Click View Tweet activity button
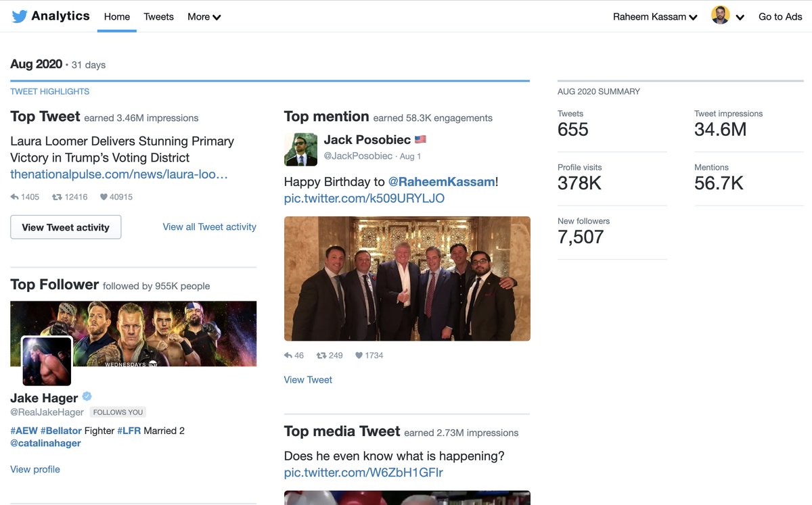This screenshot has height=505, width=812. pyautogui.click(x=66, y=227)
